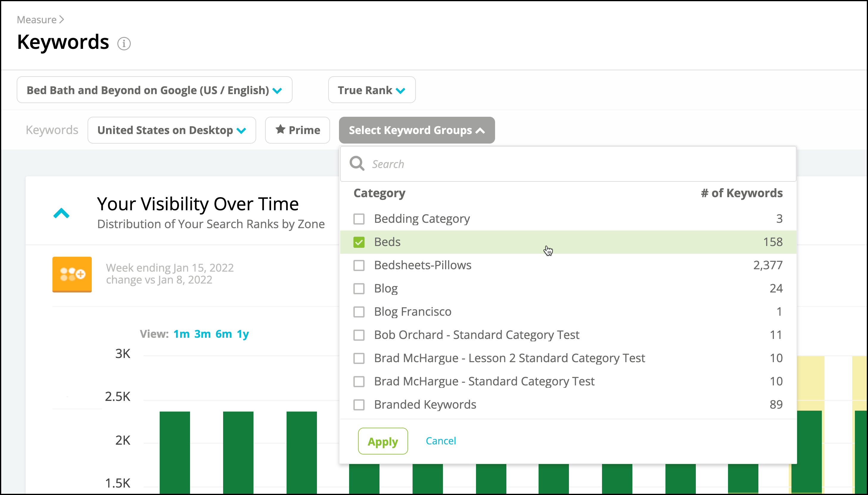Click the Cancel link

point(441,441)
